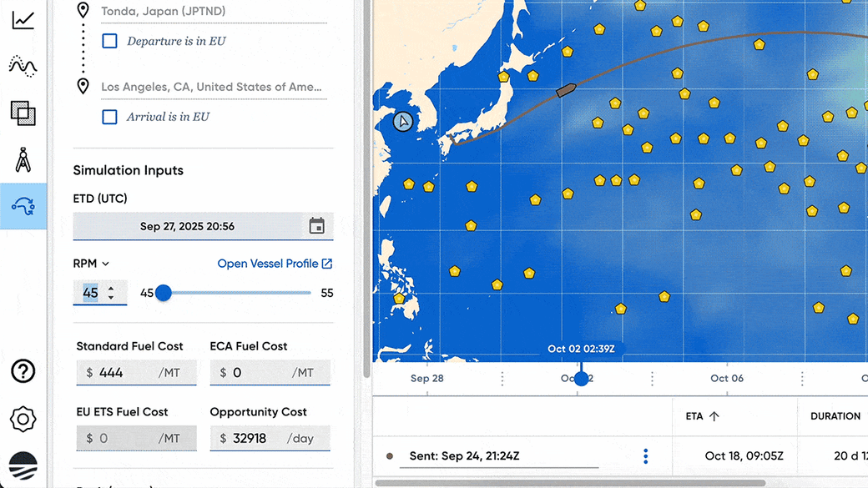
Task: Check the Arrival is in EU box
Action: [x=109, y=116]
